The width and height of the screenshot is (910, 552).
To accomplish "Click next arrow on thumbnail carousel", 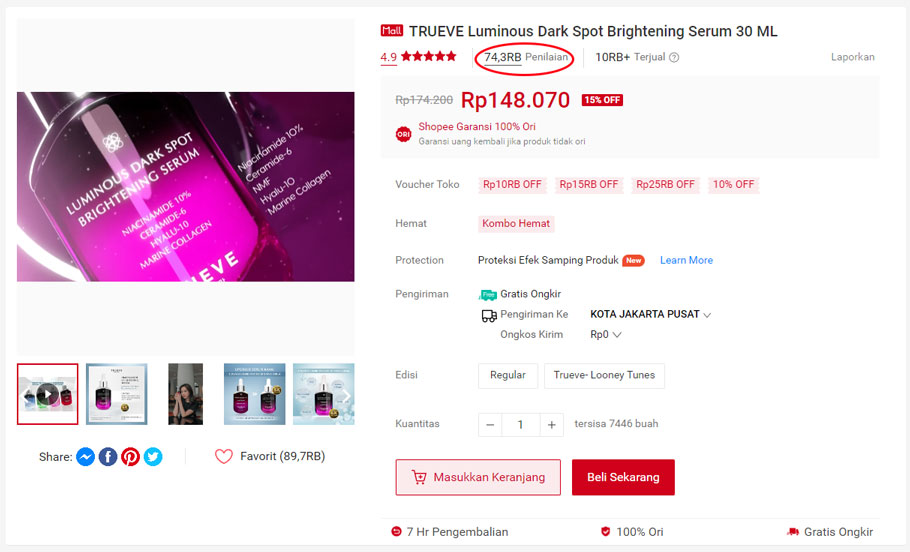I will (346, 395).
